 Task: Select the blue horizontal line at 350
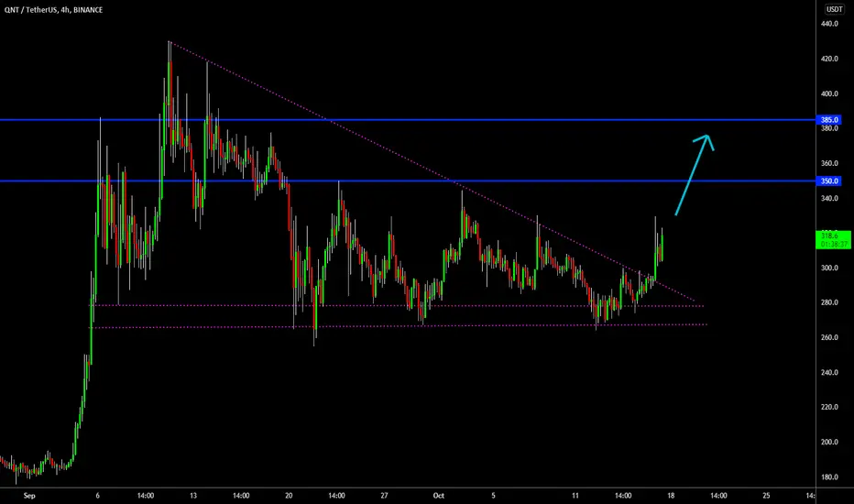[x=408, y=181]
